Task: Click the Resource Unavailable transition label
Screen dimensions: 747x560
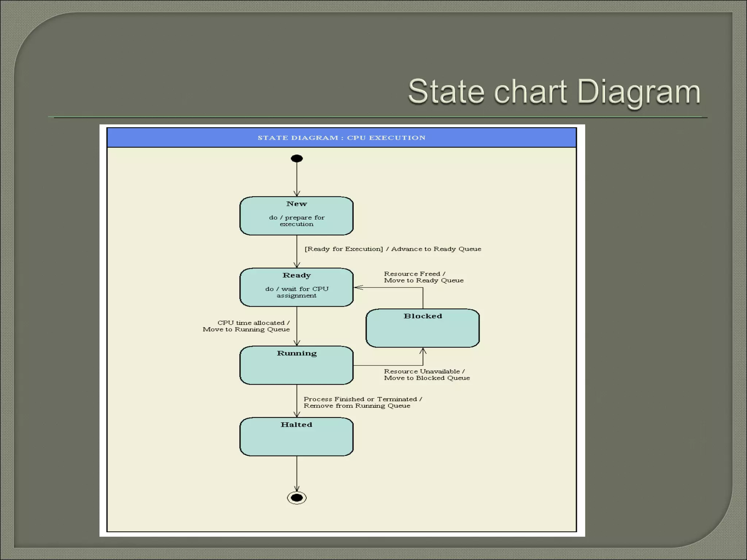Action: 427,375
